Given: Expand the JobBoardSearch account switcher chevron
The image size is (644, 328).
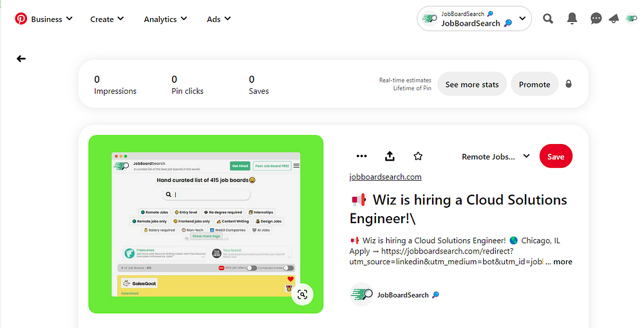Looking at the screenshot, I should [x=522, y=19].
